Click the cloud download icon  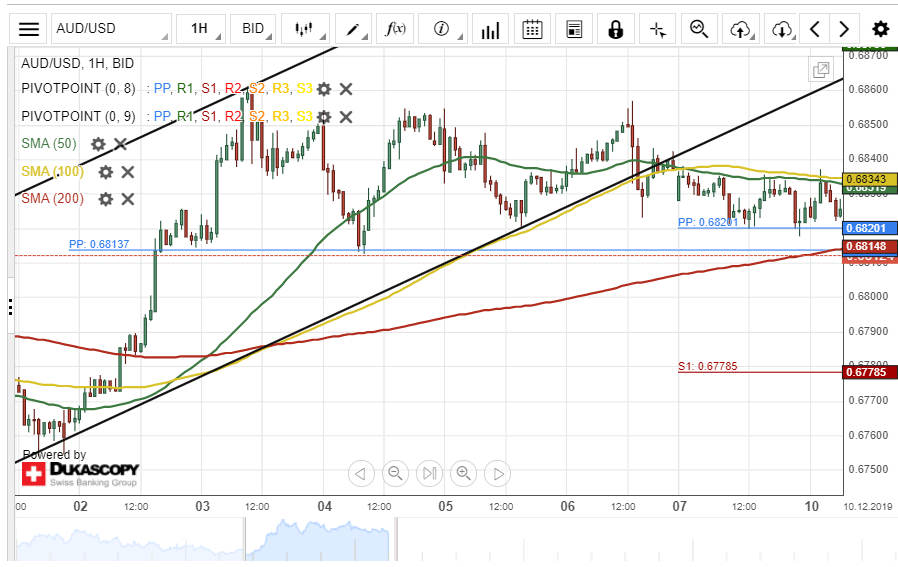(782, 29)
